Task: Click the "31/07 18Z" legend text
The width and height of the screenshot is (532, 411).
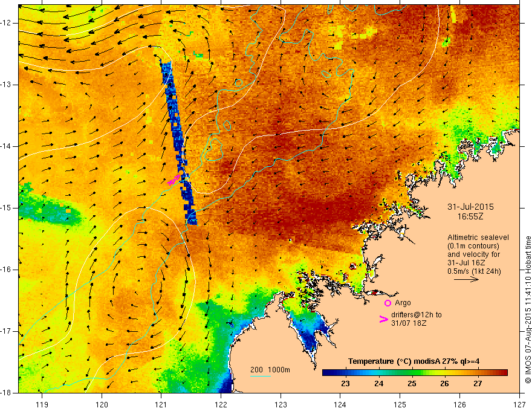Action: [x=409, y=323]
